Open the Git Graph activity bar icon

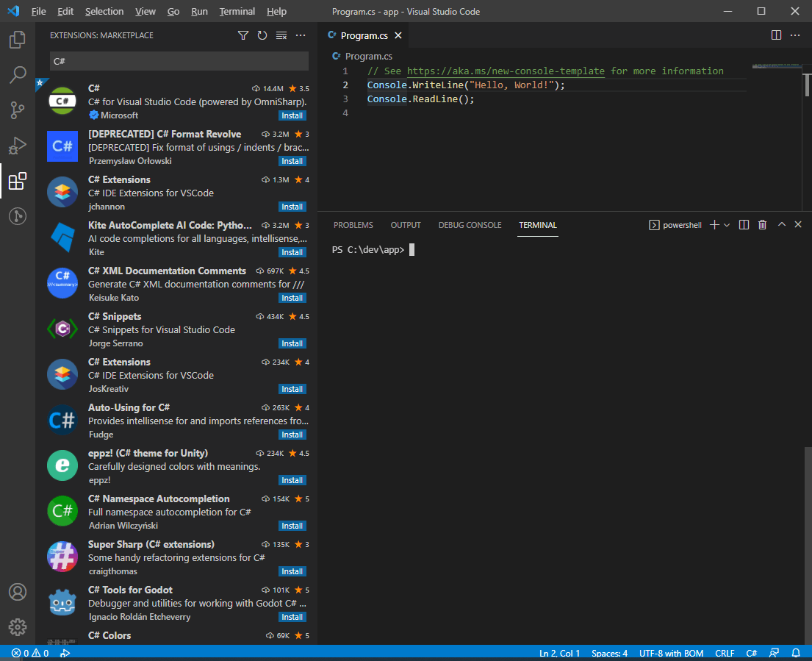pos(18,216)
